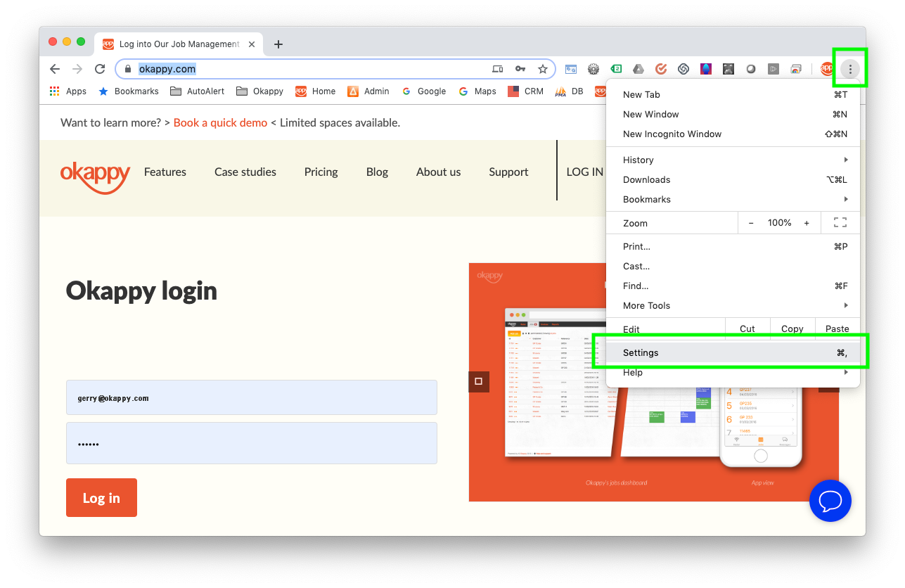This screenshot has height=588, width=905.
Task: Select New Tab from the menu
Action: (x=733, y=95)
